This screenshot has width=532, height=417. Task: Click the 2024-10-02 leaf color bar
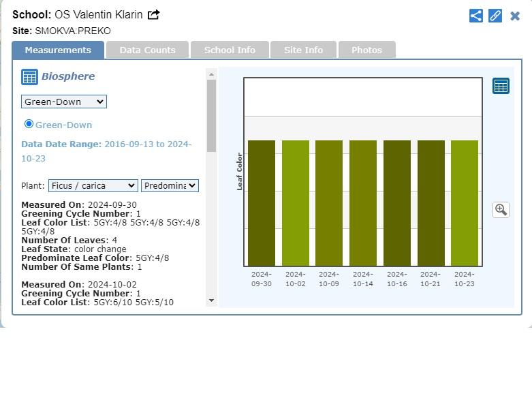[295, 203]
